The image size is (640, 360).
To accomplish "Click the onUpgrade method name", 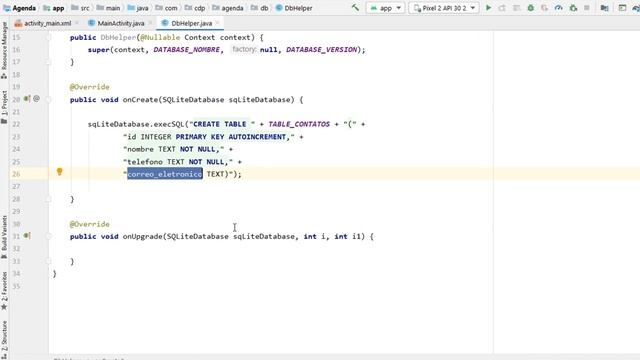I will [142, 237].
